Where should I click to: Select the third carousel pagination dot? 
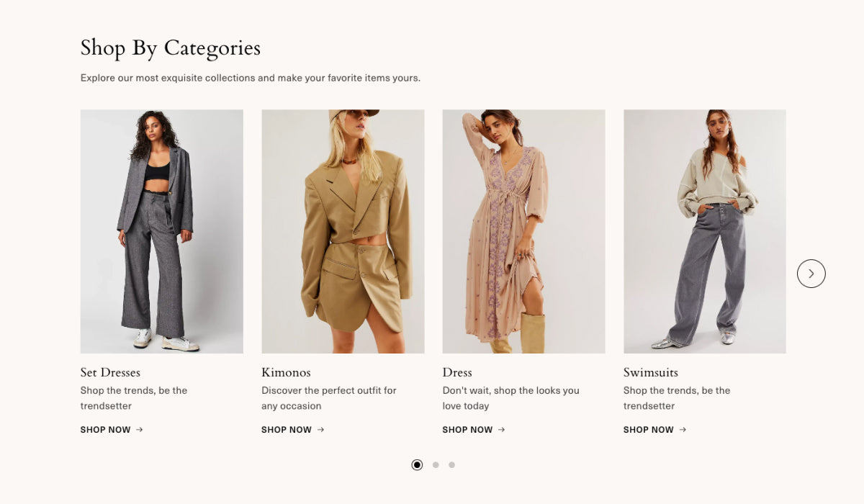click(451, 465)
